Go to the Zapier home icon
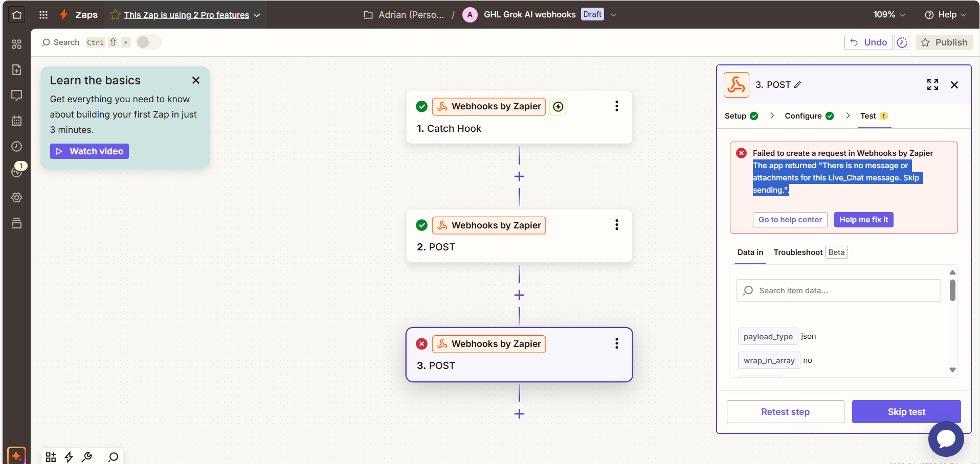 pyautogui.click(x=17, y=14)
